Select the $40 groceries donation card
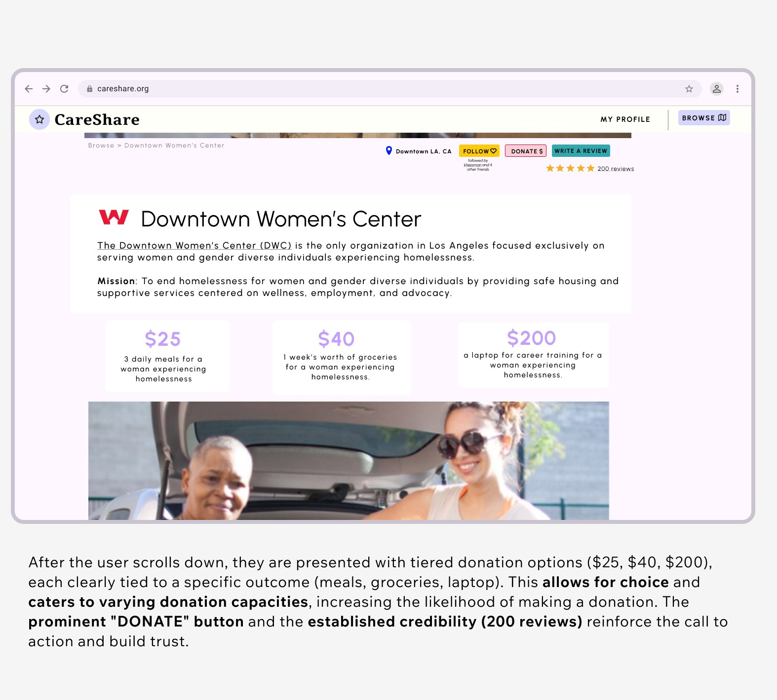Viewport: 777px width, 700px height. point(342,357)
